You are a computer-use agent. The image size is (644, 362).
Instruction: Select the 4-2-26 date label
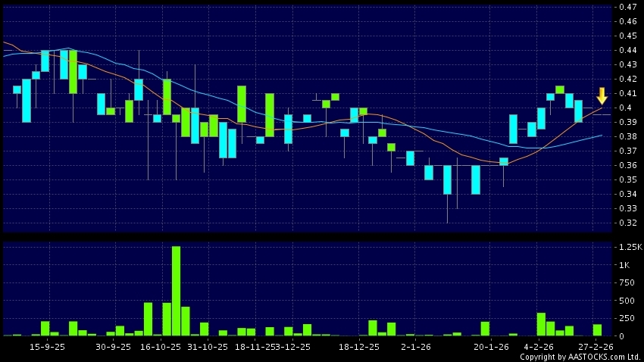click(x=536, y=347)
